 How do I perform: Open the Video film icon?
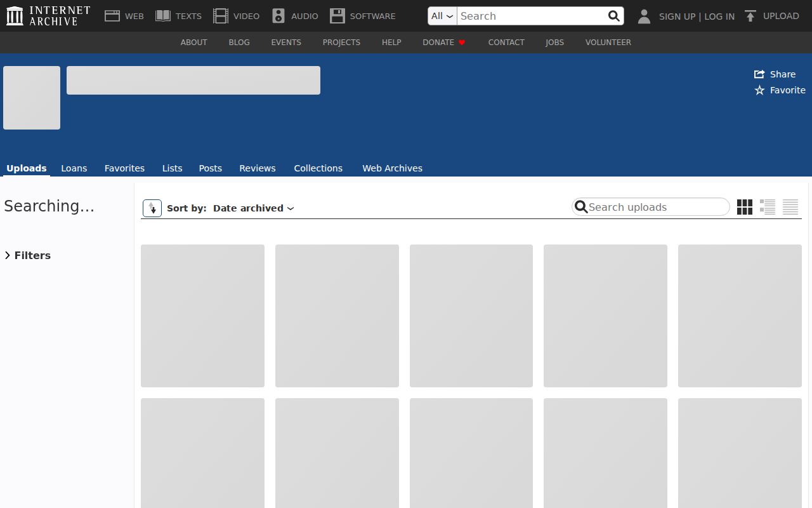(221, 16)
